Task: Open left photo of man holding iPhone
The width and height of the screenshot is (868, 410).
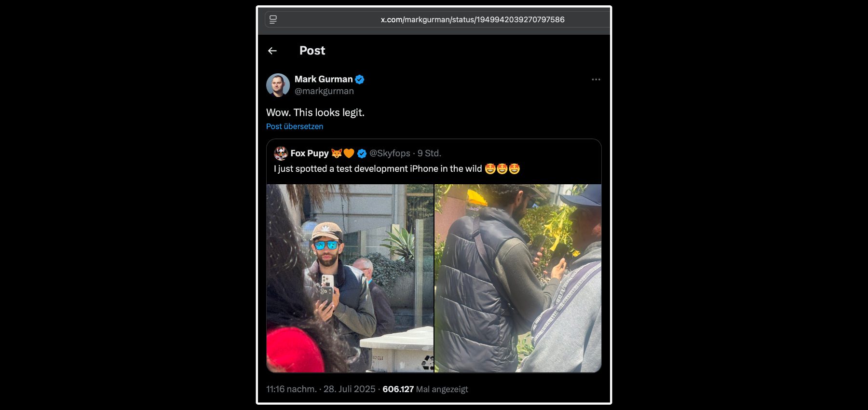Action: click(x=350, y=278)
